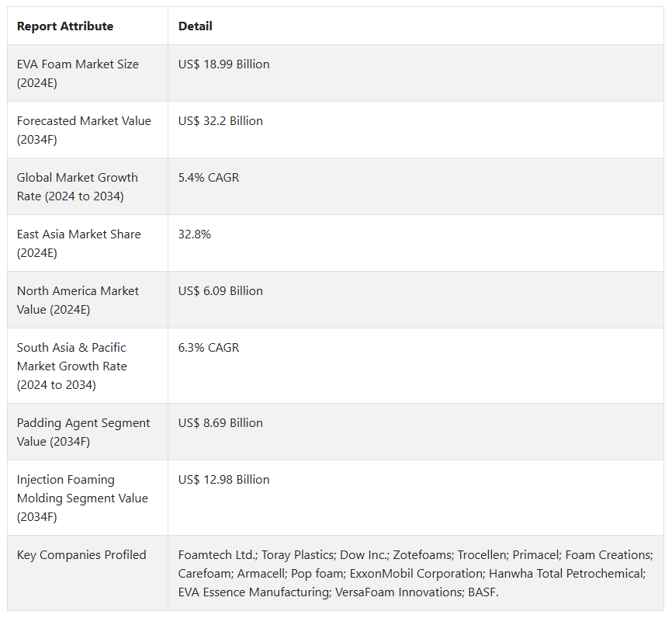Click the "US$ 12.98 Billion" value
The width and height of the screenshot is (672, 618).
click(x=224, y=480)
